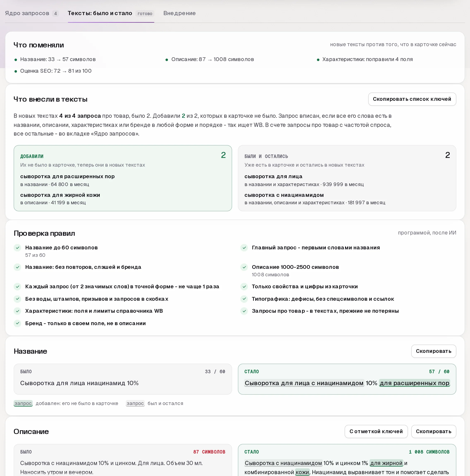Screen dimensions: 470x476
Task: Select kept query "сыворотка для лица"
Action: click(273, 176)
